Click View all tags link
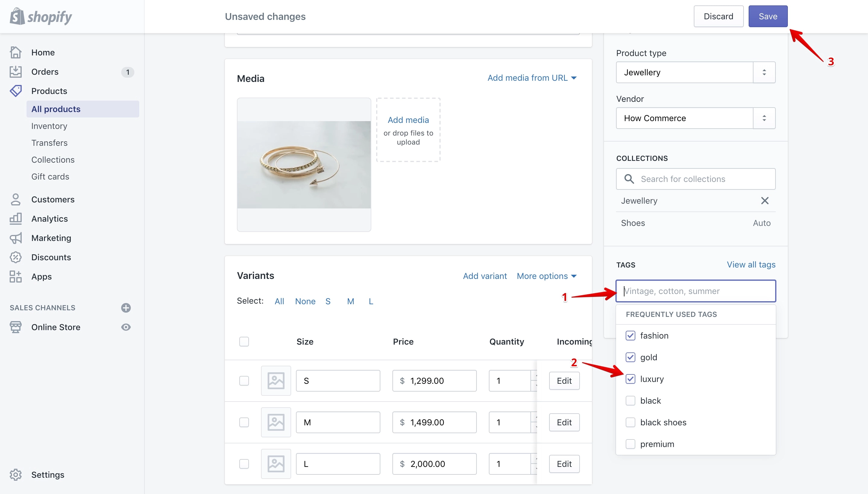The width and height of the screenshot is (868, 494). (751, 265)
